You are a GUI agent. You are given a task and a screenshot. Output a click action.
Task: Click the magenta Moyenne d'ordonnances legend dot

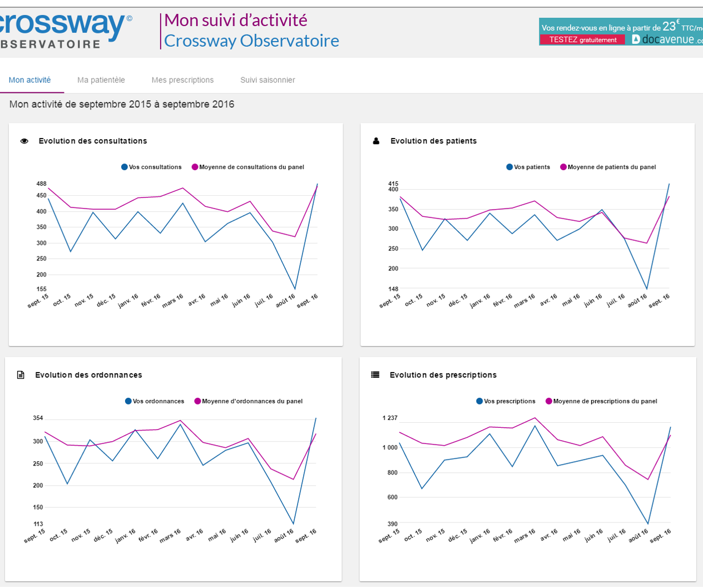197,401
